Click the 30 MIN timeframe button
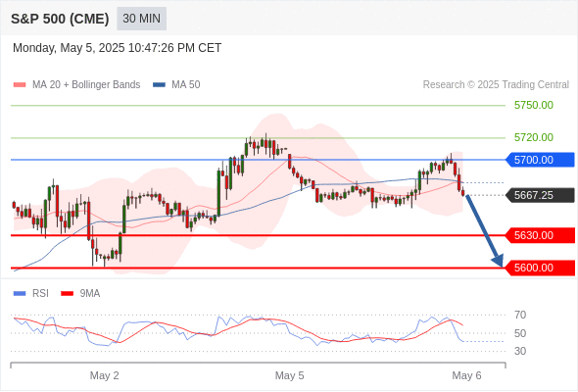 pyautogui.click(x=141, y=19)
